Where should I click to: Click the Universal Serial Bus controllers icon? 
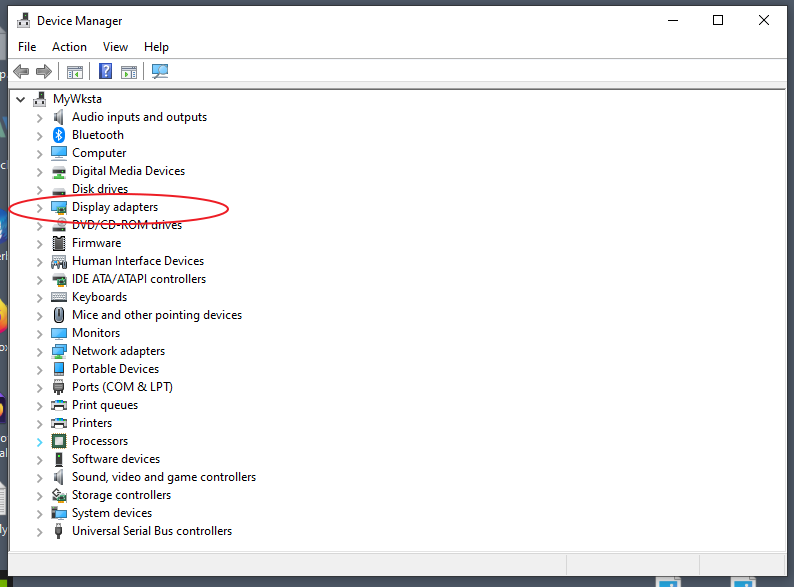pyautogui.click(x=59, y=531)
